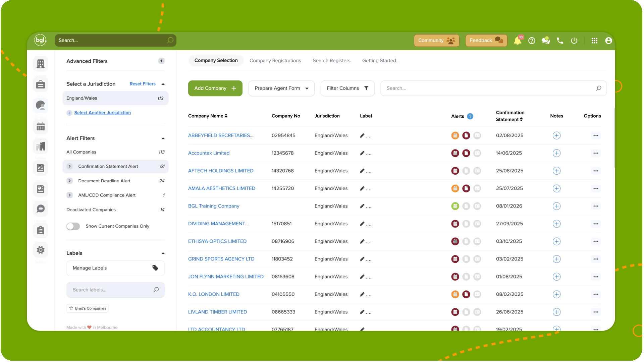Open the briefcase icon in left sidebar

(41, 84)
